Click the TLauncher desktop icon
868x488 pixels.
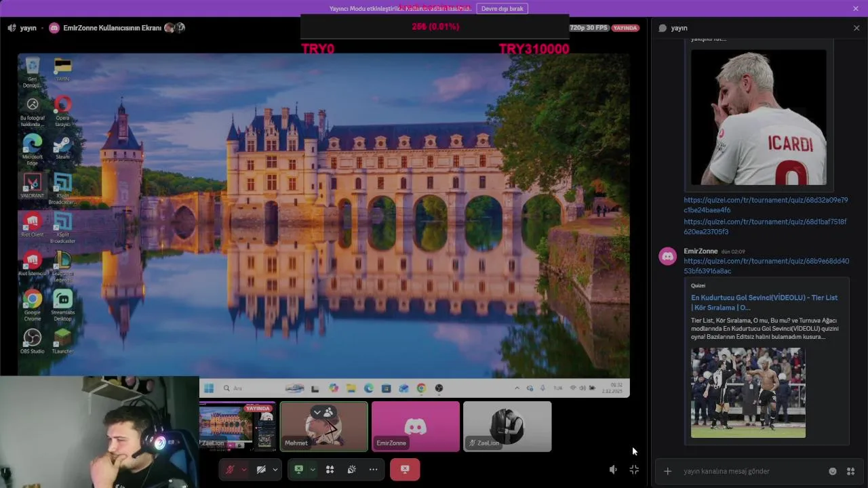pyautogui.click(x=62, y=341)
